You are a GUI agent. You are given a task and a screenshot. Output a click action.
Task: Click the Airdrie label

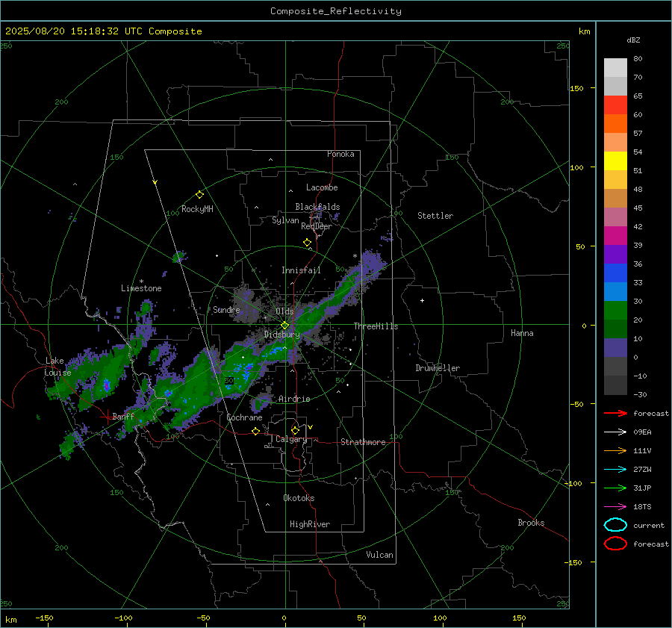pos(294,399)
